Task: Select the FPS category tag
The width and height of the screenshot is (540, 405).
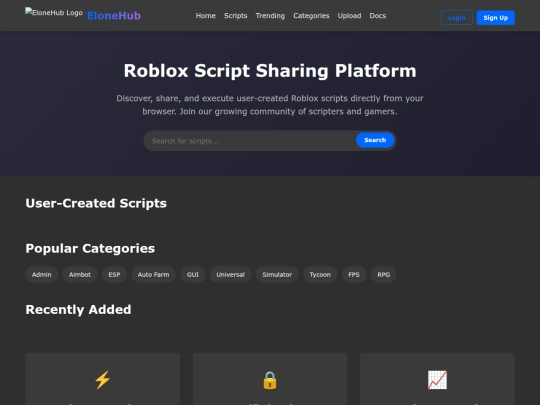Action: pos(354,274)
